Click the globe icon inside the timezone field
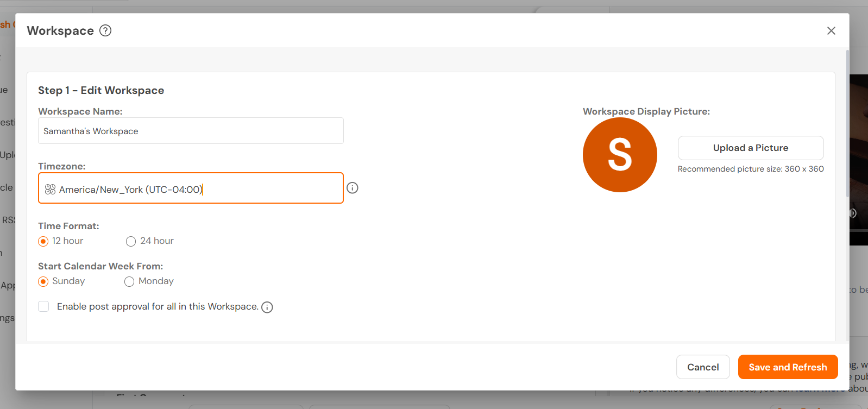Viewport: 868px width, 409px height. point(50,189)
